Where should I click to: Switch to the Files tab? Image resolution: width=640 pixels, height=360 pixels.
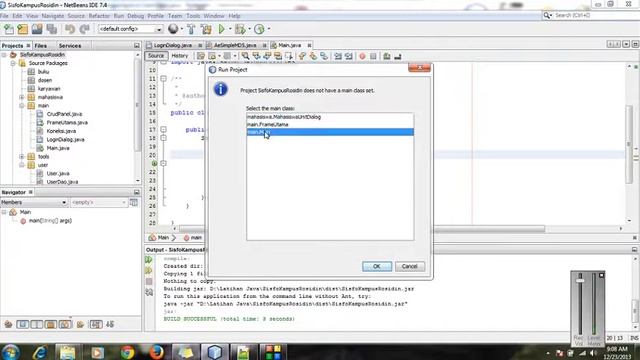(40, 46)
